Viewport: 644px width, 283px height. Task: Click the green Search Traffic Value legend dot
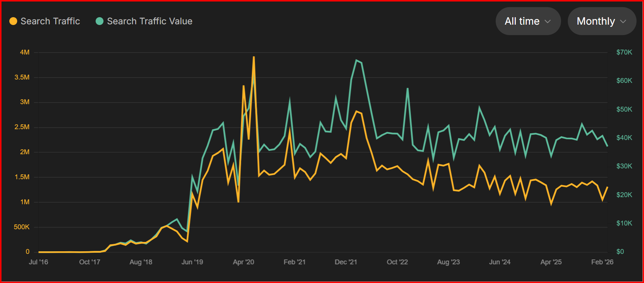tap(99, 21)
